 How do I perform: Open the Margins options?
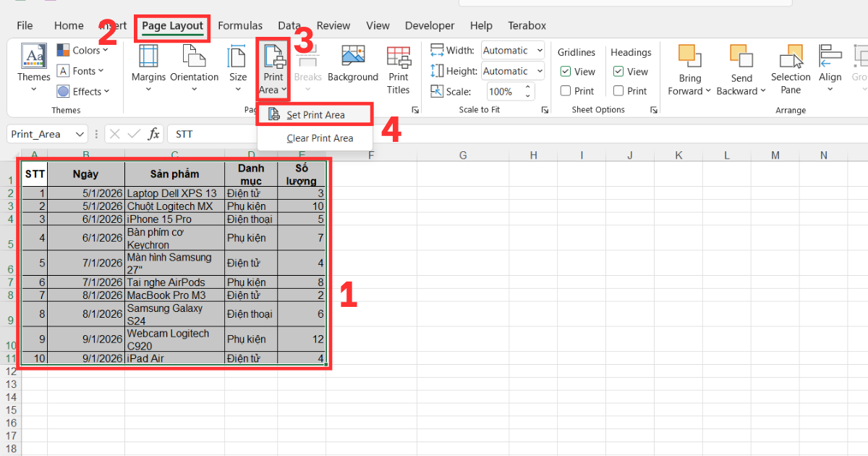pos(148,69)
